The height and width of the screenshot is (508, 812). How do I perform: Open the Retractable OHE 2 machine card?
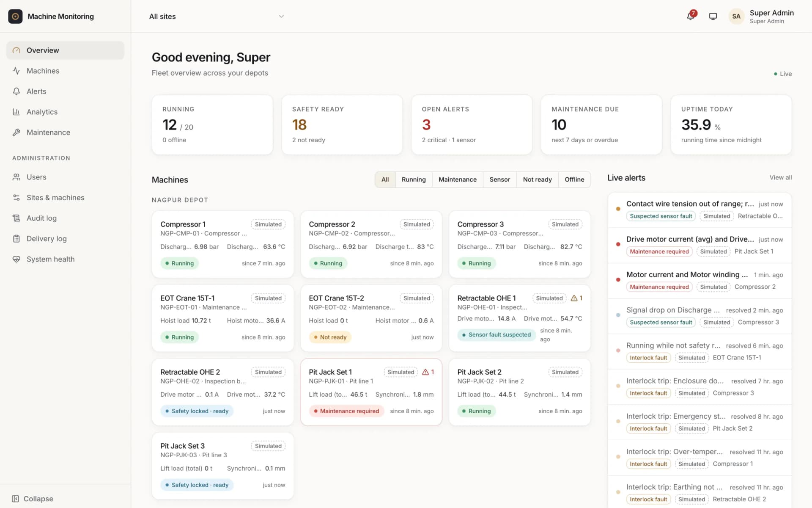[223, 392]
